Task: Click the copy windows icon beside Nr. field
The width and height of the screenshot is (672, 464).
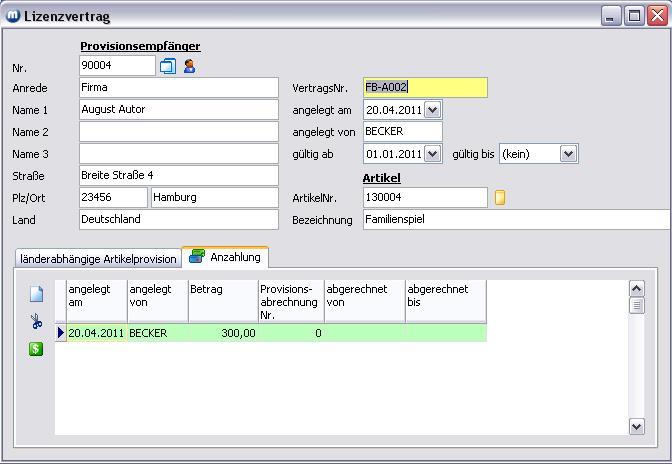Action: 168,66
